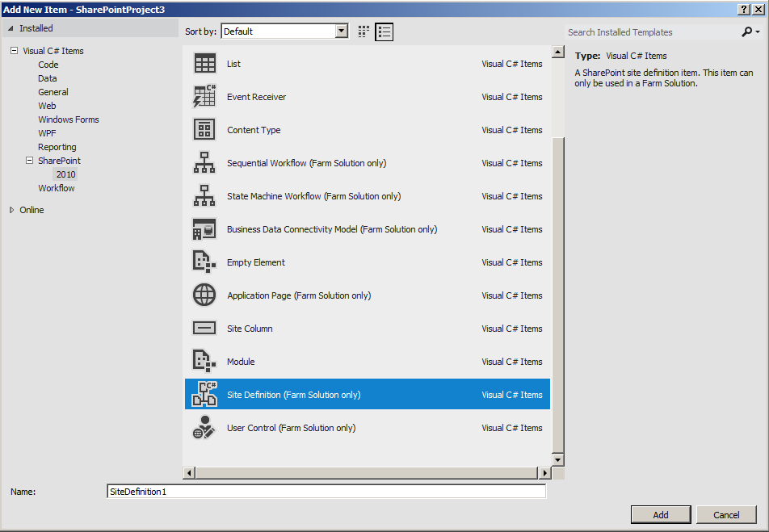Viewport: 769px width, 532px height.
Task: Collapse the Visual C# Items node
Action: coord(15,51)
